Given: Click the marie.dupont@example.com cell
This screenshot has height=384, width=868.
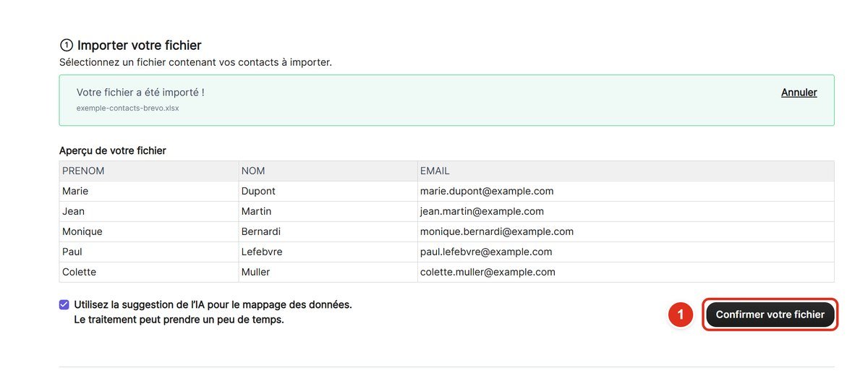Looking at the screenshot, I should coord(626,192).
